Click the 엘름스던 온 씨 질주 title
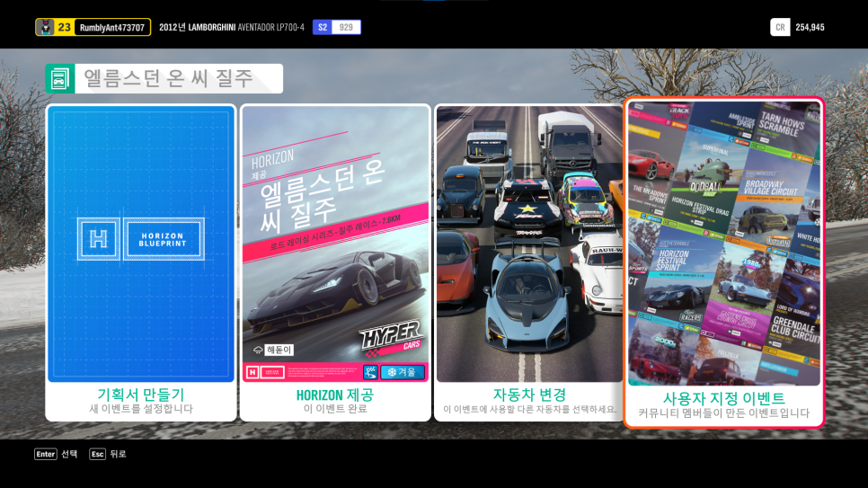The height and width of the screenshot is (488, 868). coord(169,78)
